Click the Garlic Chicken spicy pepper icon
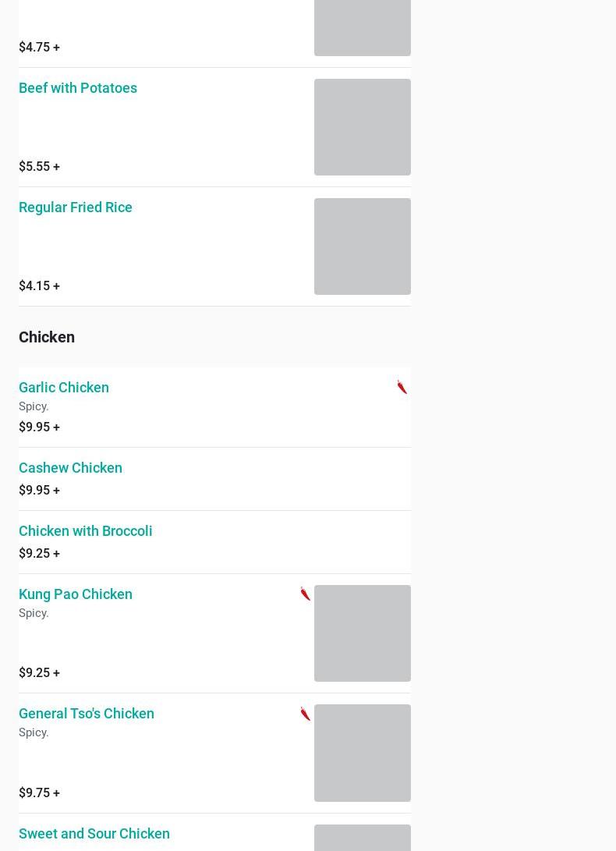 [x=402, y=387]
